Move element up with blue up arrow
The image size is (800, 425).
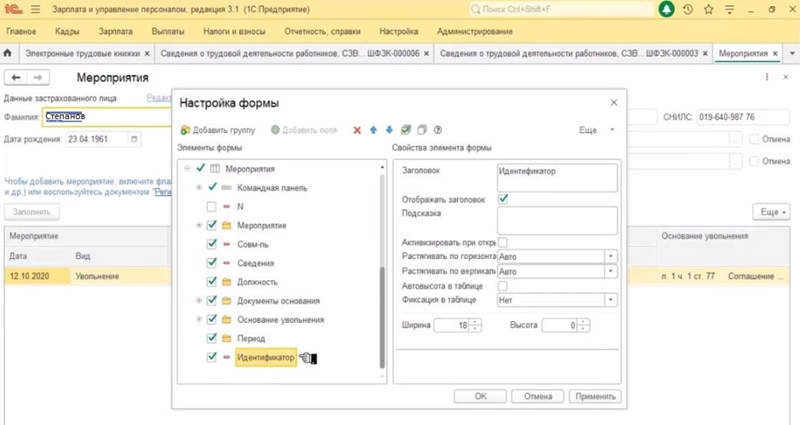(374, 130)
